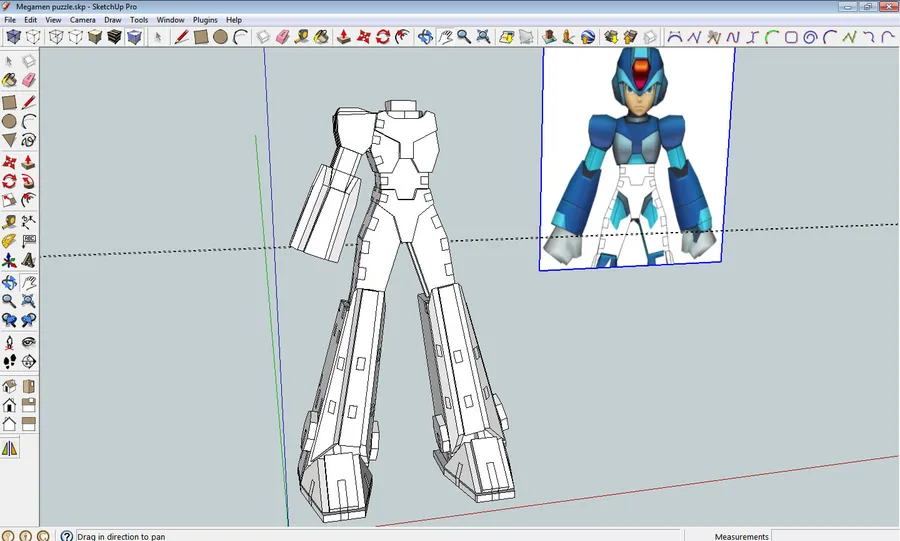Open the Plugins menu
Screen dimensions: 900x541
click(205, 20)
